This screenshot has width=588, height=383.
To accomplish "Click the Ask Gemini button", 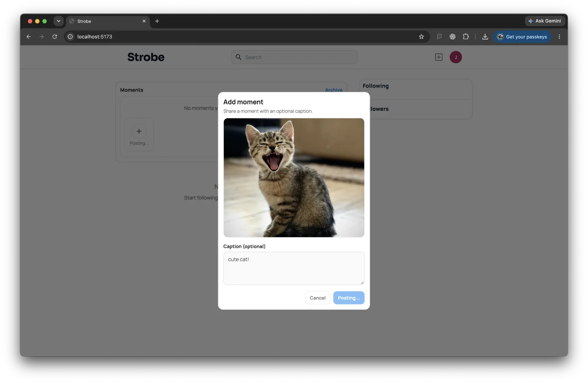I will [x=545, y=21].
